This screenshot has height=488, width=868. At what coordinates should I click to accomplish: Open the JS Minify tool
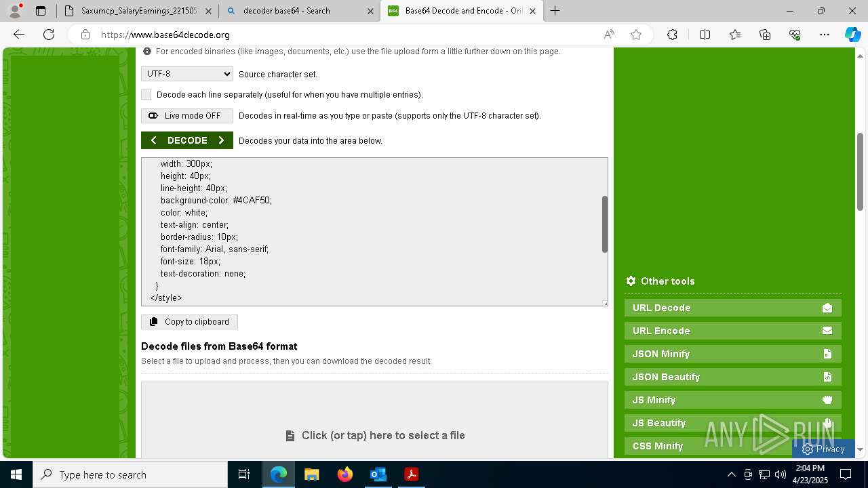pyautogui.click(x=733, y=400)
